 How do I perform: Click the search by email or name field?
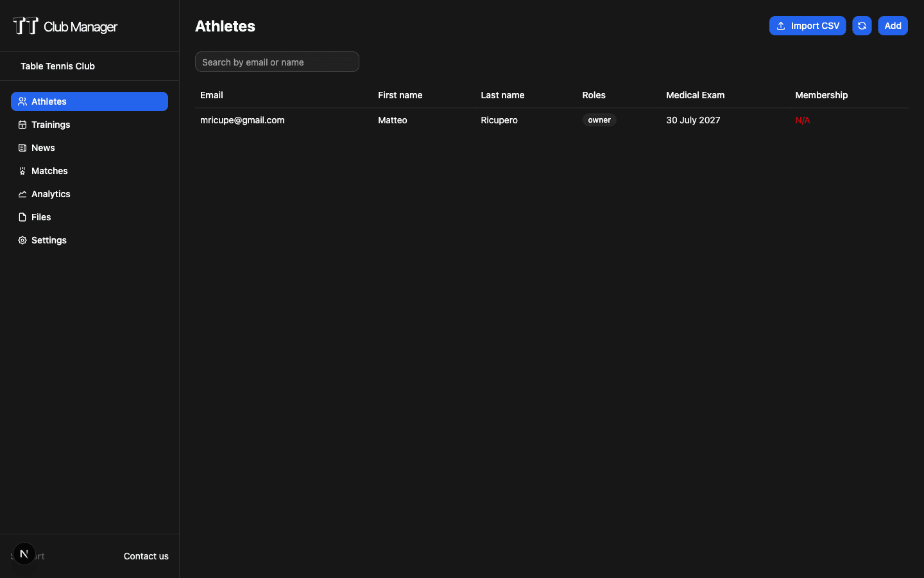277,62
